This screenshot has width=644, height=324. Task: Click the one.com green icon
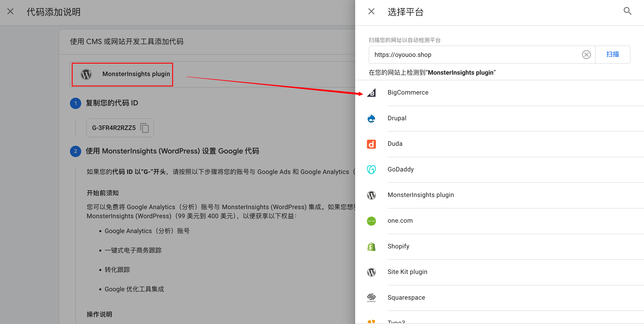click(x=371, y=221)
